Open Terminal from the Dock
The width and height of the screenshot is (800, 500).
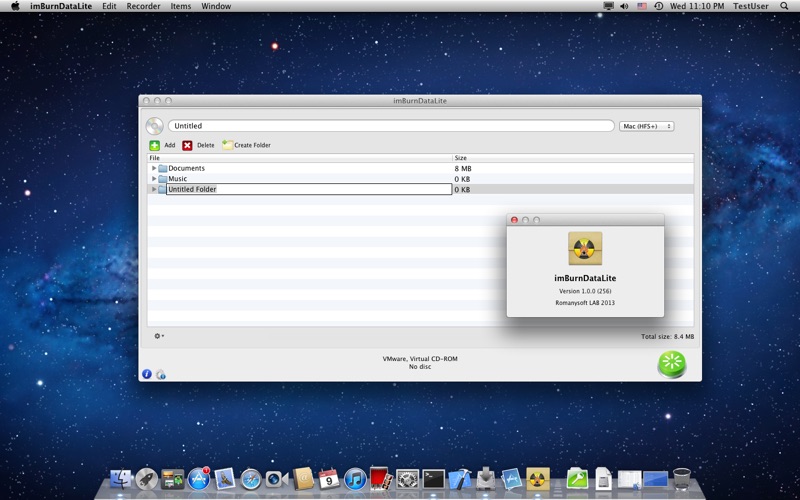(x=434, y=480)
